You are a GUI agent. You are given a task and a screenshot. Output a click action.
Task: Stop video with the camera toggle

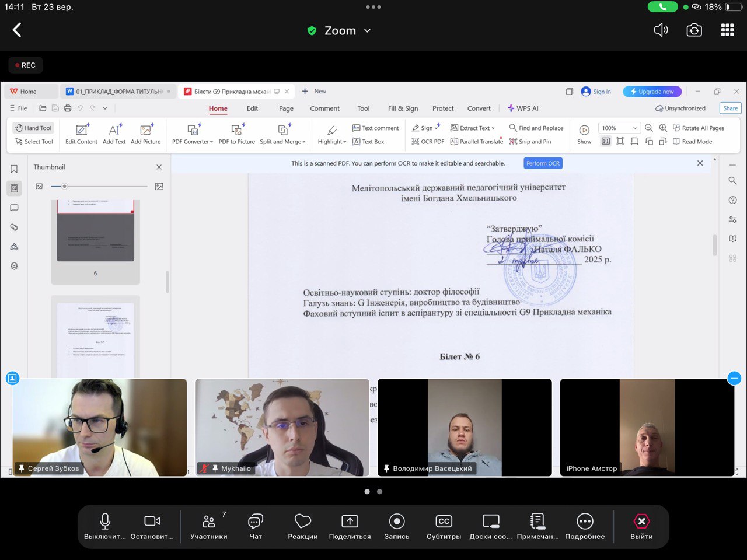coord(152,526)
